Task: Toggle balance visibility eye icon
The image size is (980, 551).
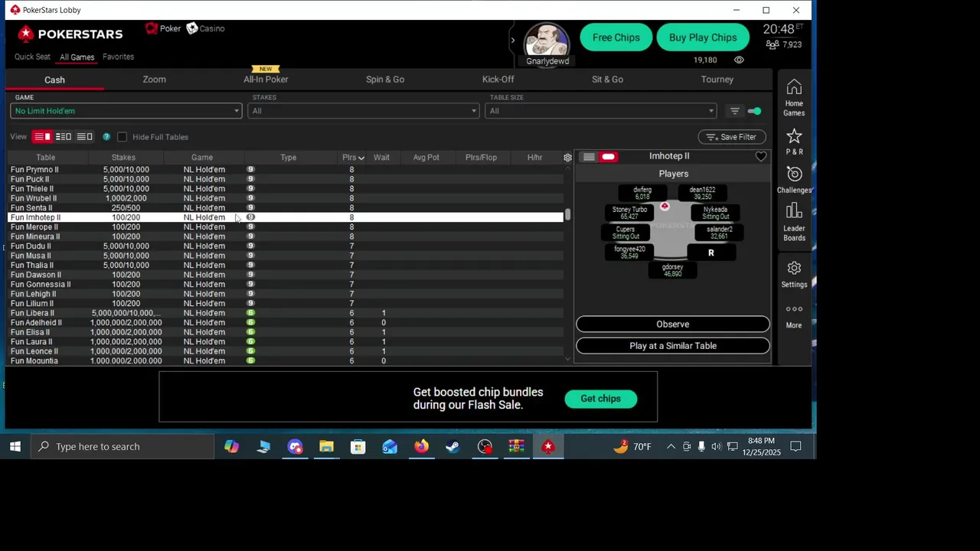Action: [x=739, y=60]
